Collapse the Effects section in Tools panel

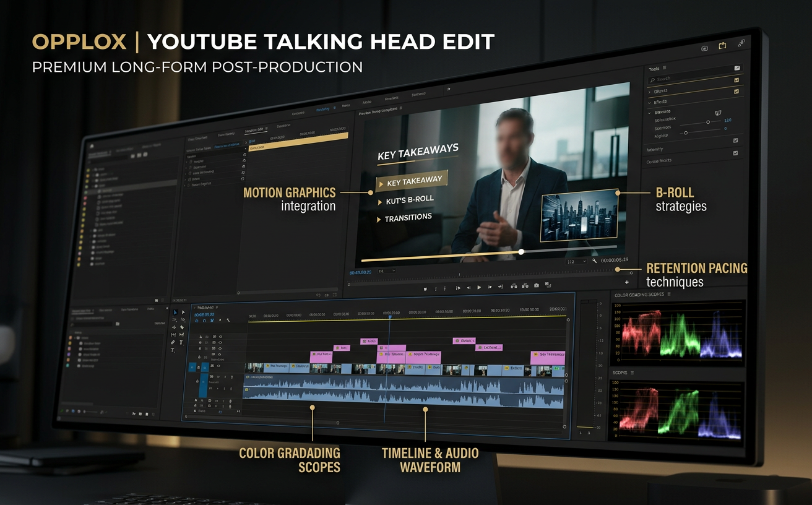(x=649, y=103)
